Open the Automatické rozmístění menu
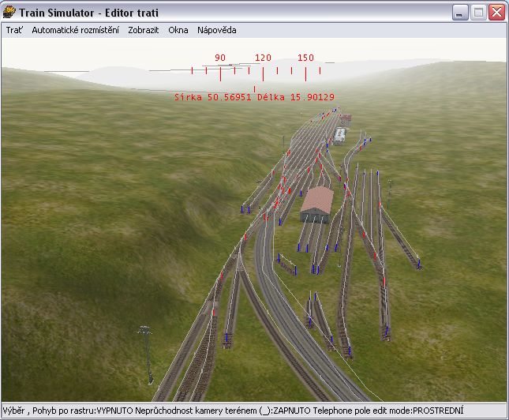The image size is (509, 420). tap(75, 30)
